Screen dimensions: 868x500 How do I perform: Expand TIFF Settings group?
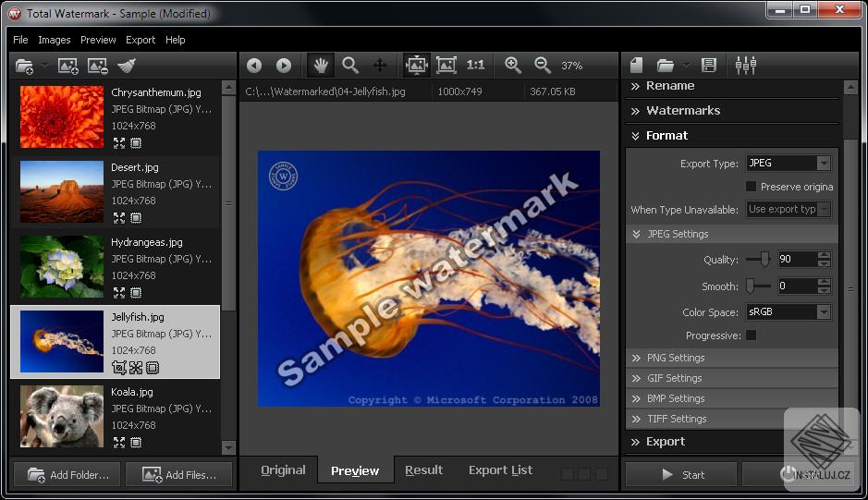click(732, 420)
